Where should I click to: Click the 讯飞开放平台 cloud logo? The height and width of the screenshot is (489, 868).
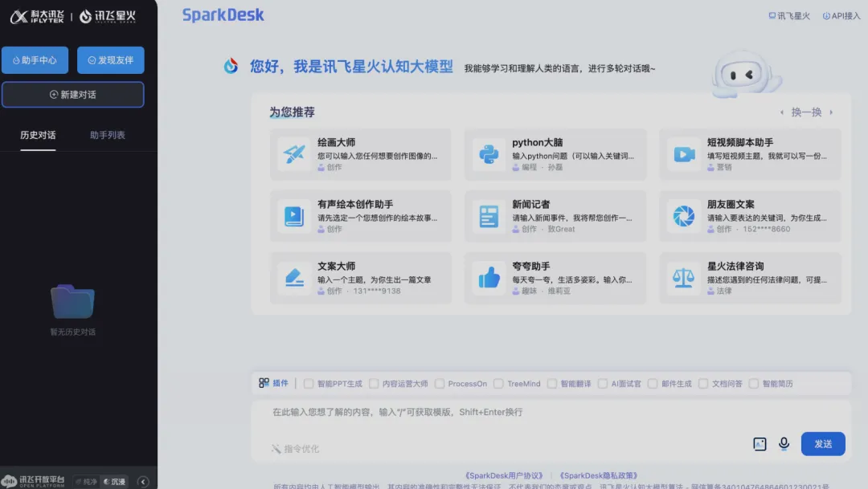coord(33,481)
